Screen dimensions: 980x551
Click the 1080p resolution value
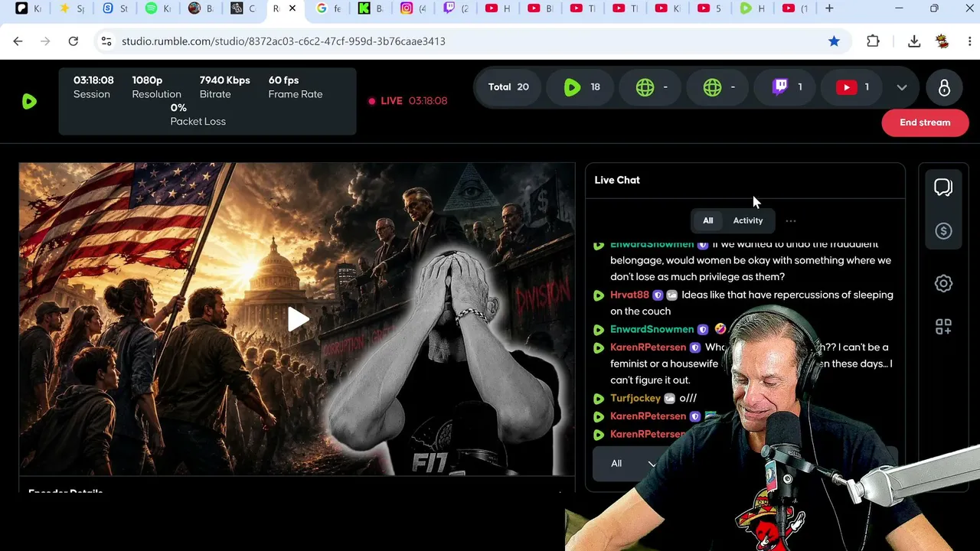pos(147,80)
